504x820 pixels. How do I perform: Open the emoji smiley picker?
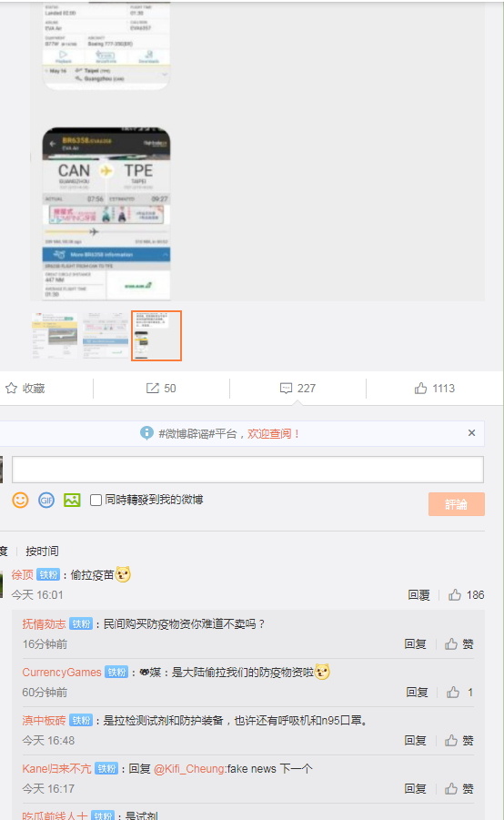[20, 500]
